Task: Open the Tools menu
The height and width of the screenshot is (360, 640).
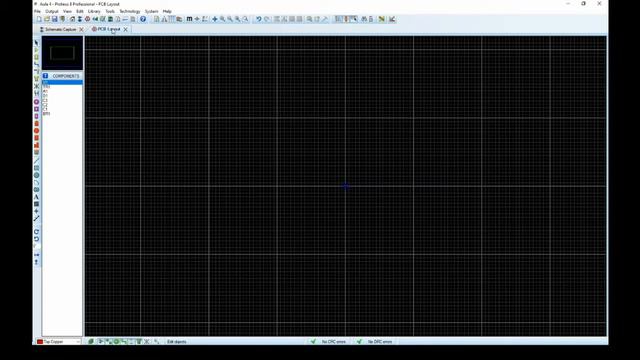Action: pyautogui.click(x=110, y=11)
